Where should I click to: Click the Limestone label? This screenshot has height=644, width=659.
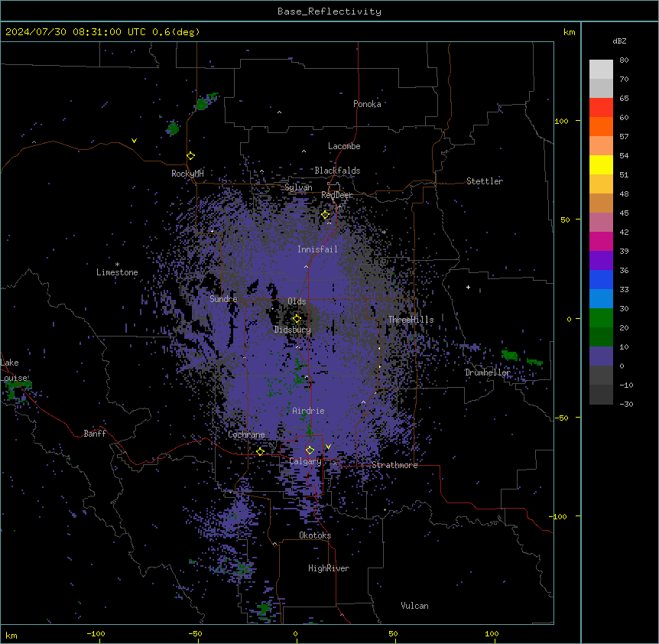coord(117,272)
